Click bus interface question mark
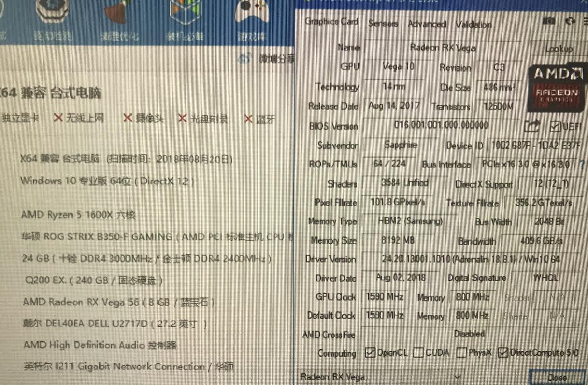The image size is (588, 385). point(582,164)
